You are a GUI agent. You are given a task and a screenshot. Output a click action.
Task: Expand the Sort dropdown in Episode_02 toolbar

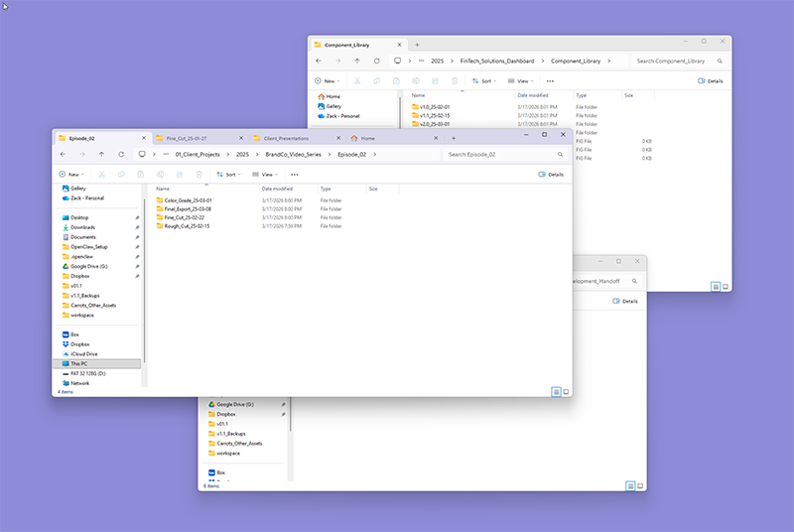point(227,174)
